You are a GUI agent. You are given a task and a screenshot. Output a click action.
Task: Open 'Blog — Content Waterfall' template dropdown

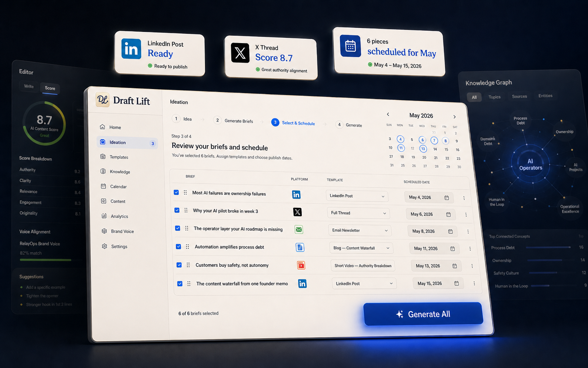pos(361,248)
